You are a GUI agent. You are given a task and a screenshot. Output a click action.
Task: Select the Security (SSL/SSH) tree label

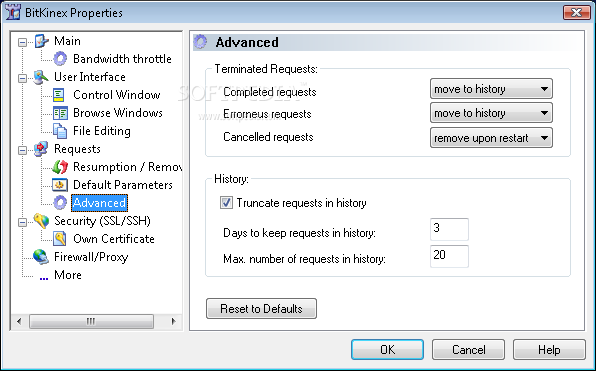click(102, 221)
